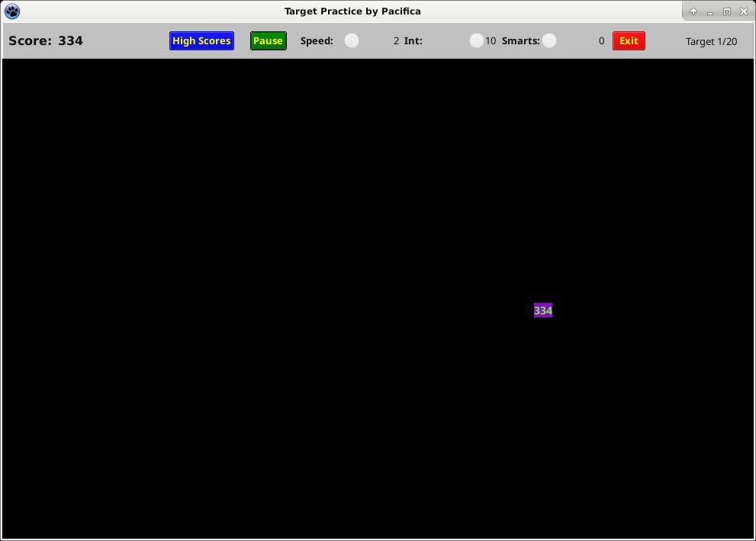
Task: Click the Speed slider handle
Action: [x=352, y=40]
